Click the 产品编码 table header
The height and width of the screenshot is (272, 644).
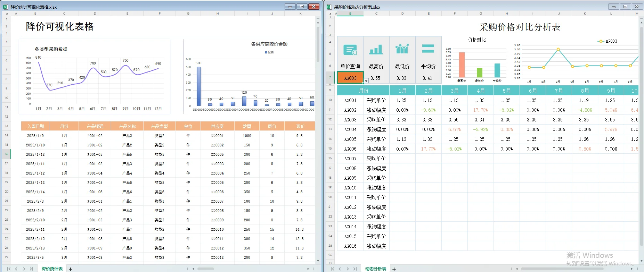click(95, 126)
